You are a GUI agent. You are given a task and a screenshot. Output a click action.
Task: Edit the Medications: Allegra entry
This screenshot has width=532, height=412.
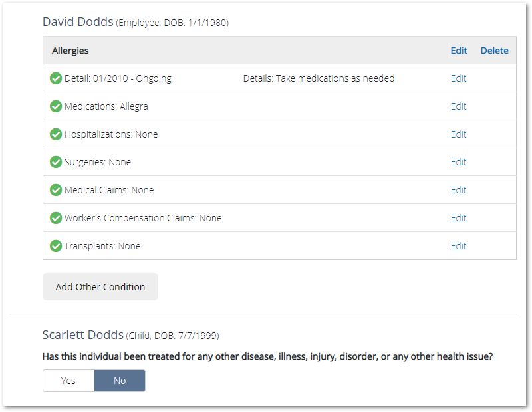pos(458,106)
